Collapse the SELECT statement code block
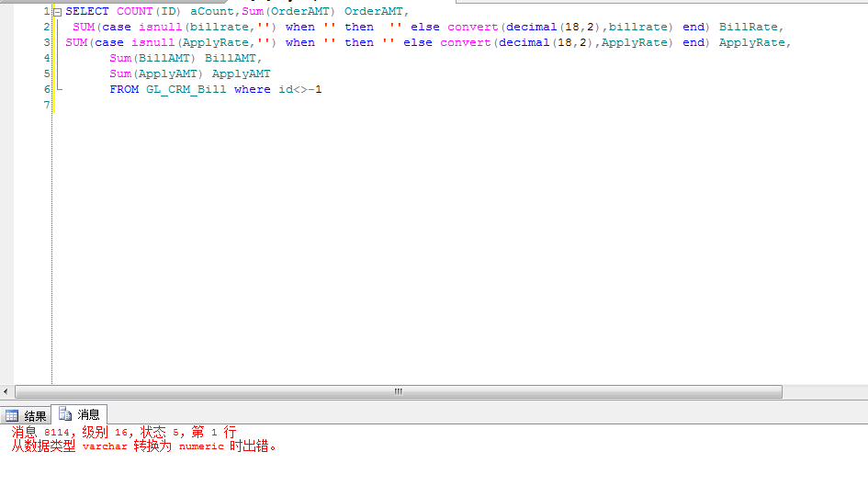 pyautogui.click(x=57, y=12)
